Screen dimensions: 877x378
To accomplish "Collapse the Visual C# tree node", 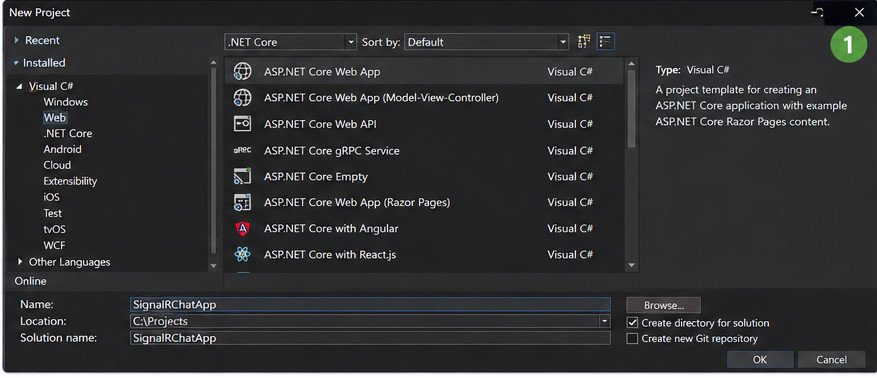I will click(x=20, y=86).
